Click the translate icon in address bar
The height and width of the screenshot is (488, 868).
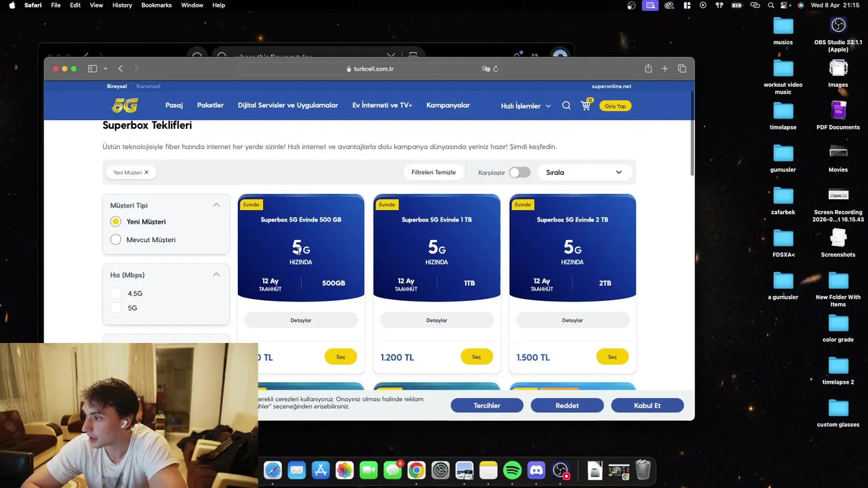[x=486, y=68]
